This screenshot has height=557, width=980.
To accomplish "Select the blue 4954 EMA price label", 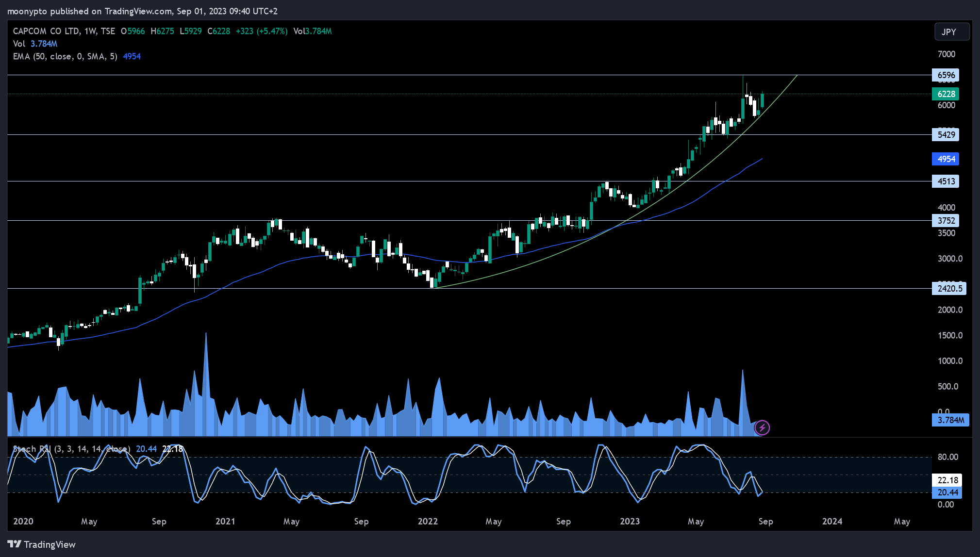I will coord(946,159).
